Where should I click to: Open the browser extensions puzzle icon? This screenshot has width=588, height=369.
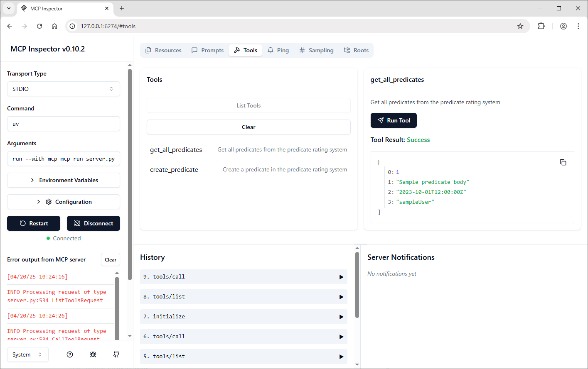pyautogui.click(x=541, y=26)
